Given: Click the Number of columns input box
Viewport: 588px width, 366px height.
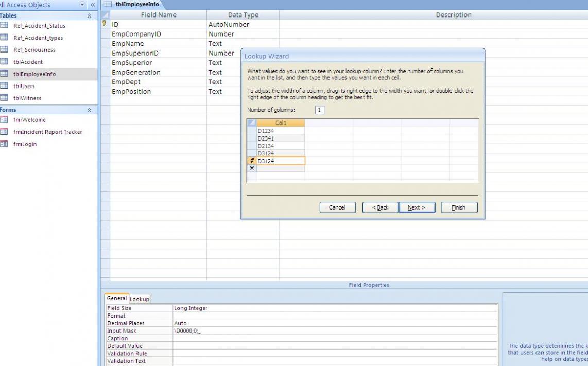Looking at the screenshot, I should coord(320,110).
